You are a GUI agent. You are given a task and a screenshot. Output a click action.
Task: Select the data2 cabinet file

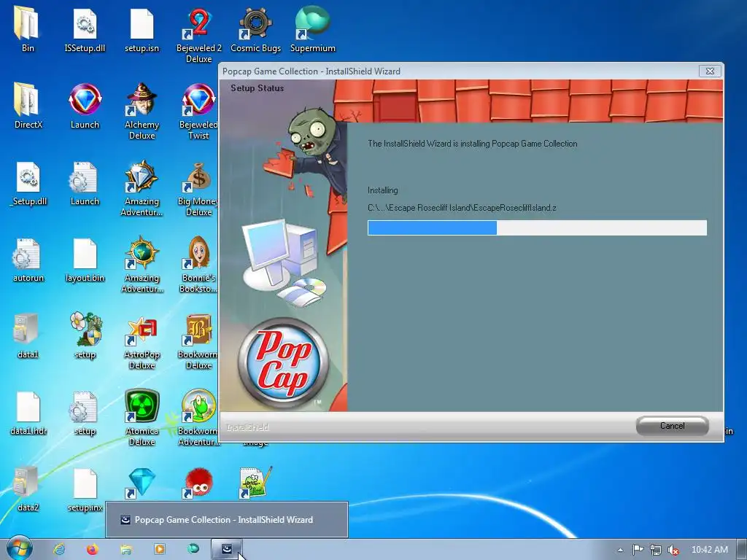28,489
